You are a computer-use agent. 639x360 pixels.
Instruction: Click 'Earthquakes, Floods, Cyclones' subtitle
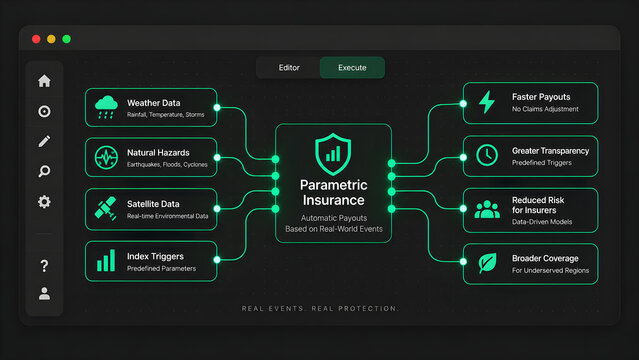[167, 165]
